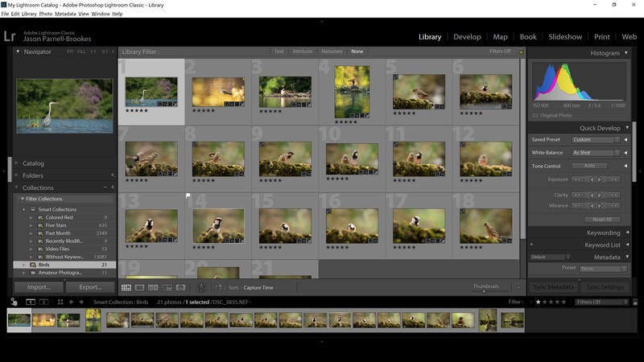The height and width of the screenshot is (362, 644).
Task: Click the grid vertical scrollbar
Action: point(522,149)
